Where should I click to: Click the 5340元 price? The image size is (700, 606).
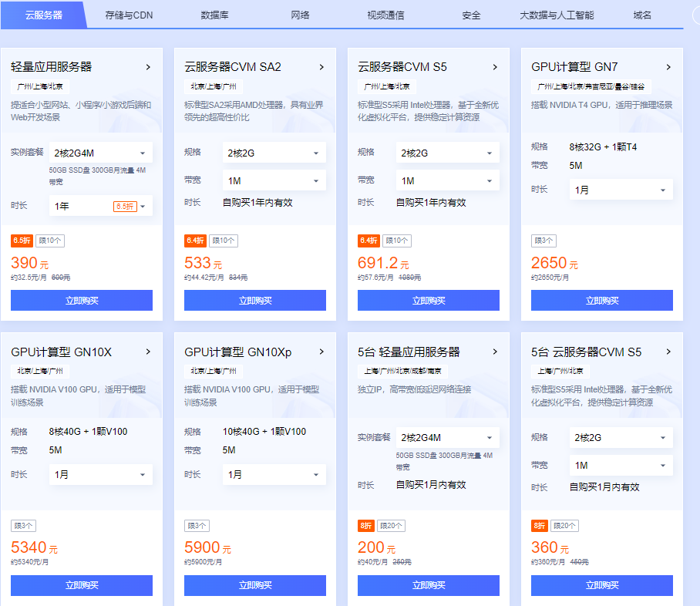point(34,547)
